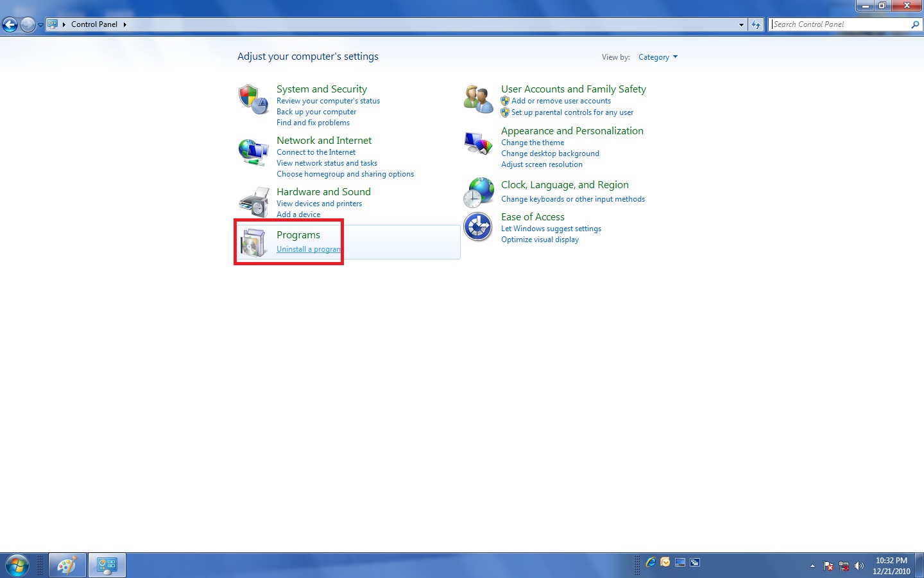Click Change the theme link
The height and width of the screenshot is (578, 924).
(x=533, y=143)
